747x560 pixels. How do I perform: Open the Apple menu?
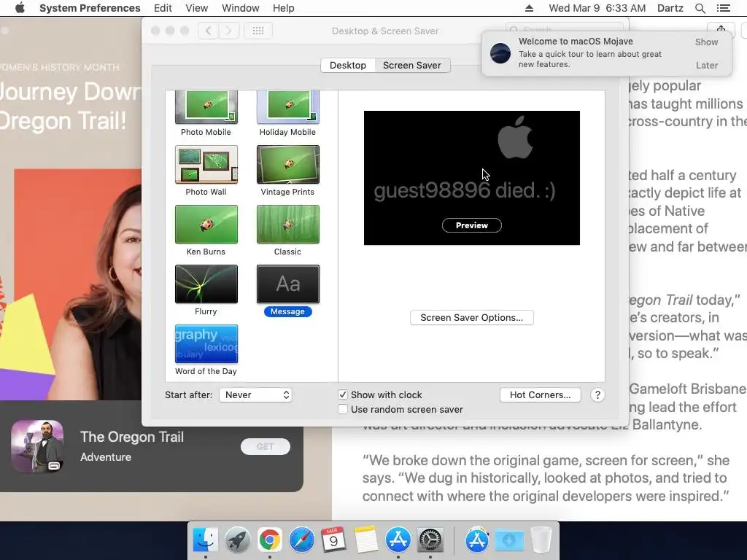click(x=20, y=8)
